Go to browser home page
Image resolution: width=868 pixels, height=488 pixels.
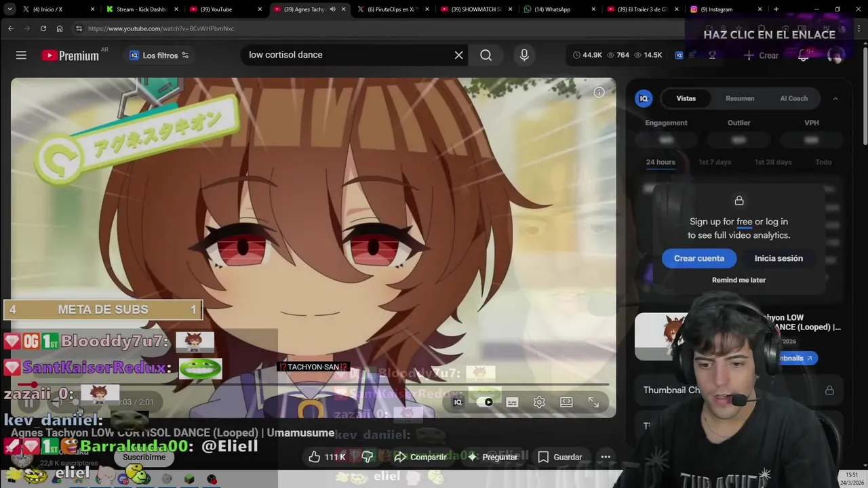point(60,28)
